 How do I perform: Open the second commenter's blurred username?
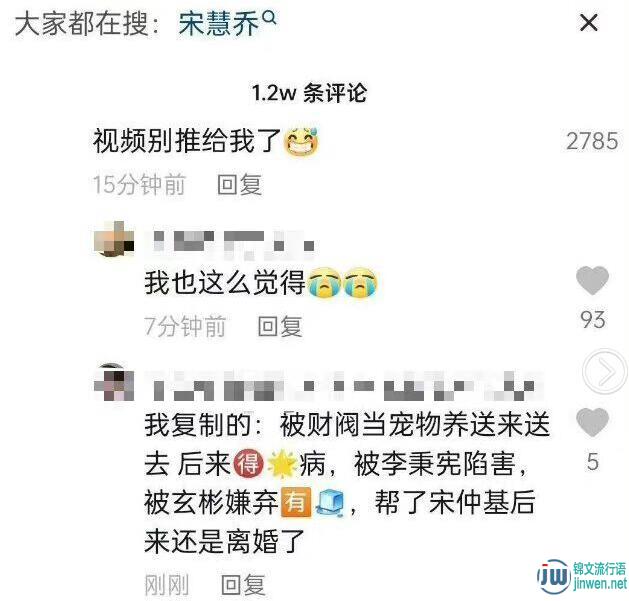point(344,386)
